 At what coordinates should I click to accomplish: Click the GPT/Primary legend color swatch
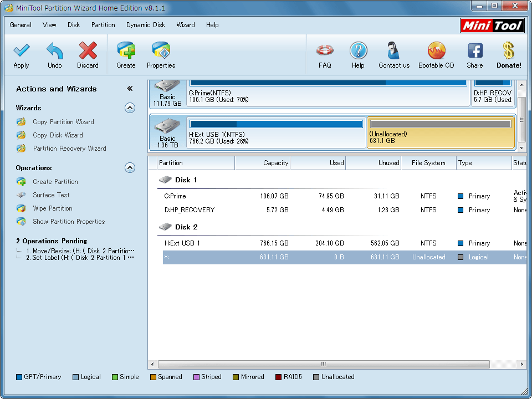pos(19,377)
